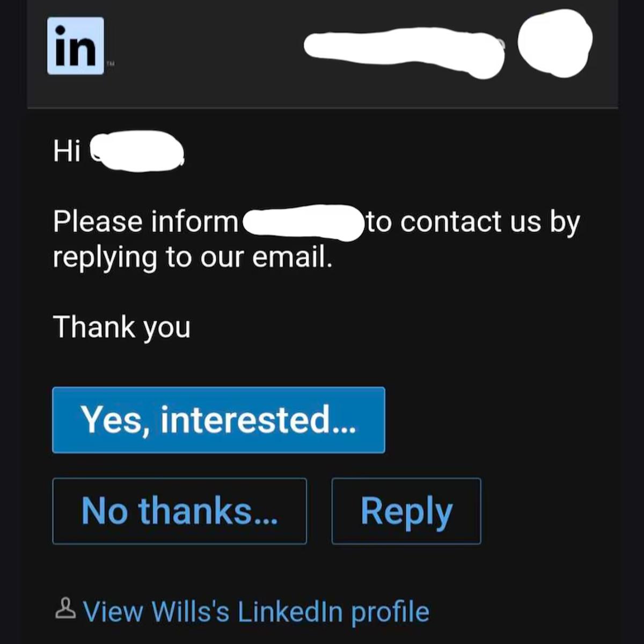Click the "replying to our email." line
644x644 pixels.
pos(193,258)
